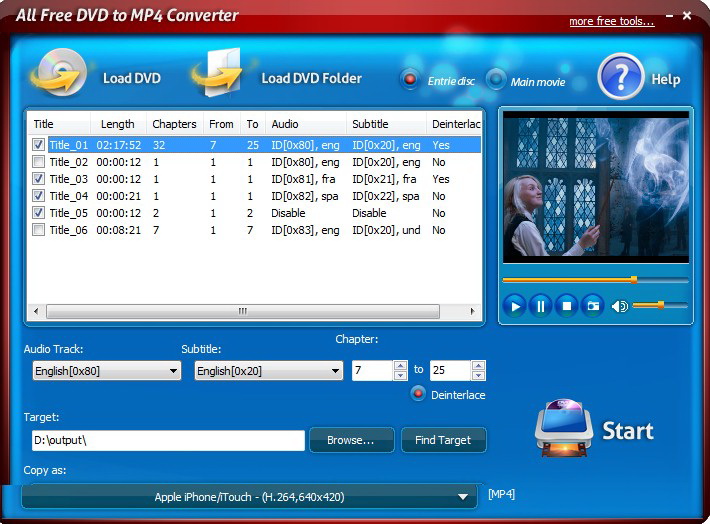Expand the Copy as profile dropdown
Image resolution: width=710 pixels, height=524 pixels.
tap(249, 497)
